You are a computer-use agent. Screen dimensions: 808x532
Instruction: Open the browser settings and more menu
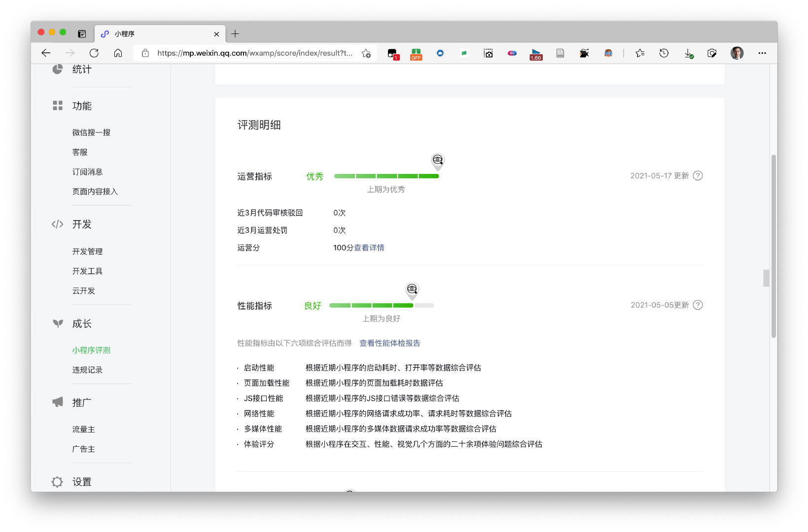pos(762,53)
